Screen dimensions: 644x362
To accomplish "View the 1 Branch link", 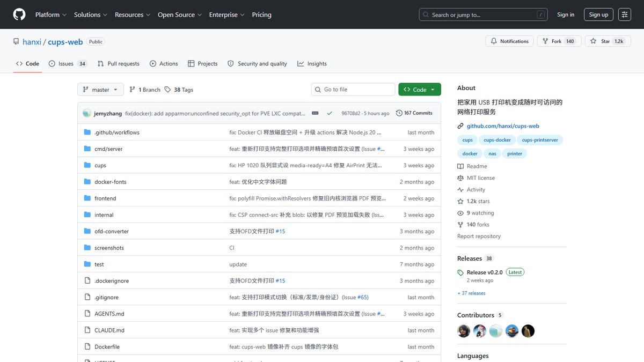I will (x=145, y=90).
